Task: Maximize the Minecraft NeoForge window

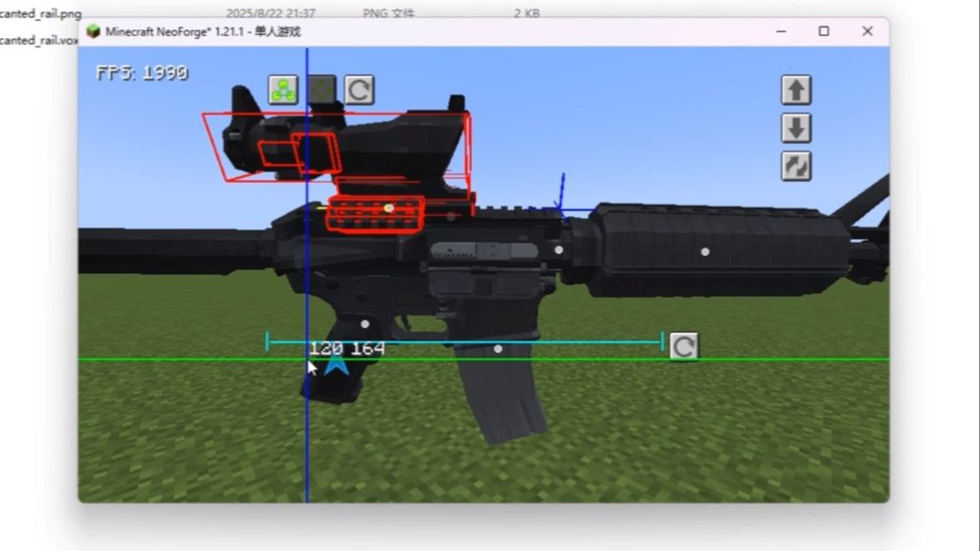Action: tap(823, 31)
